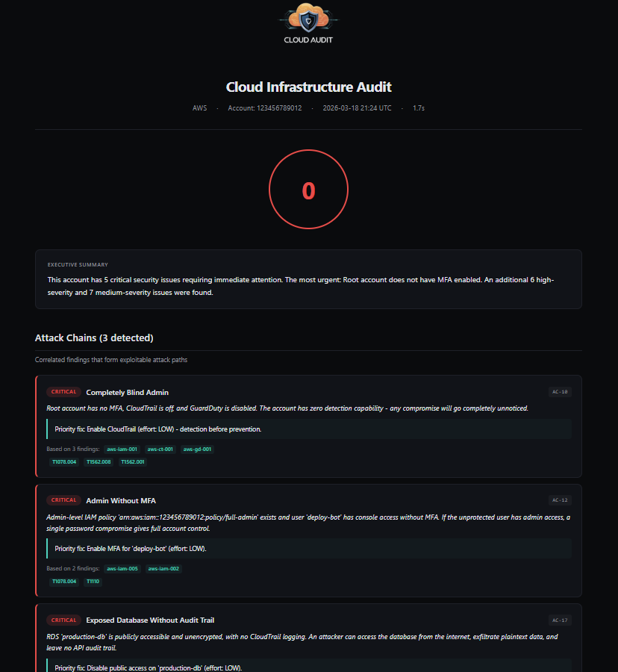The height and width of the screenshot is (672, 618).
Task: Select the AC-10 chain ID badge
Action: coord(560,392)
